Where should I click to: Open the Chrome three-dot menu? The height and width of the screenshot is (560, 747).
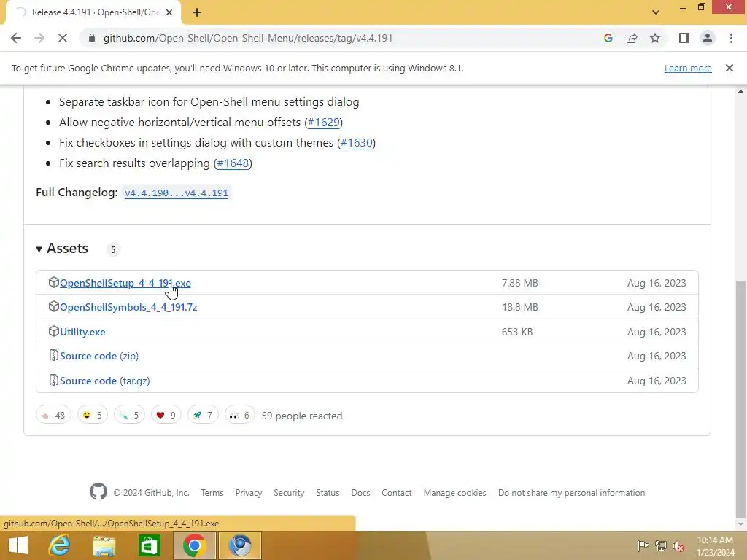click(731, 38)
